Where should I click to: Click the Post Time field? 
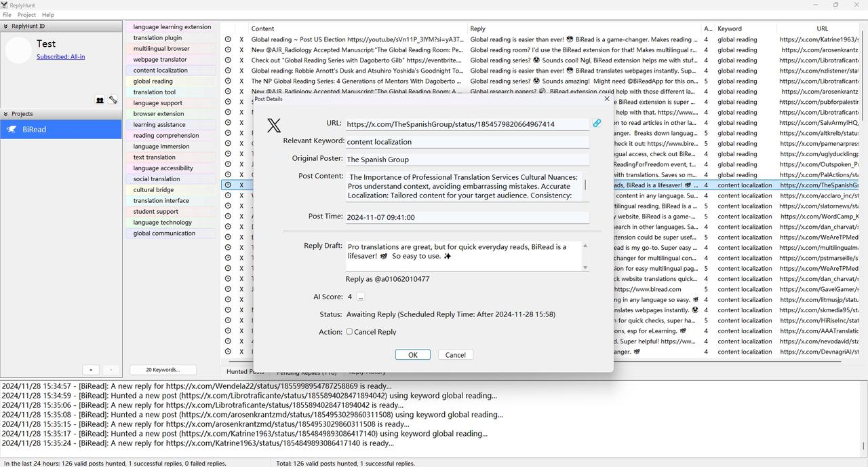[467, 217]
